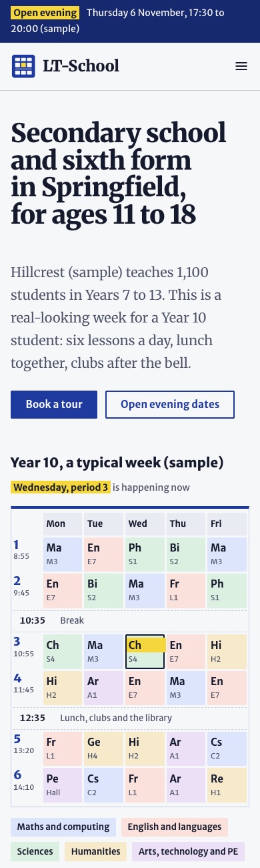Viewport: 260px width, 868px height.
Task: Select the Mon column header
Action: 63,524
